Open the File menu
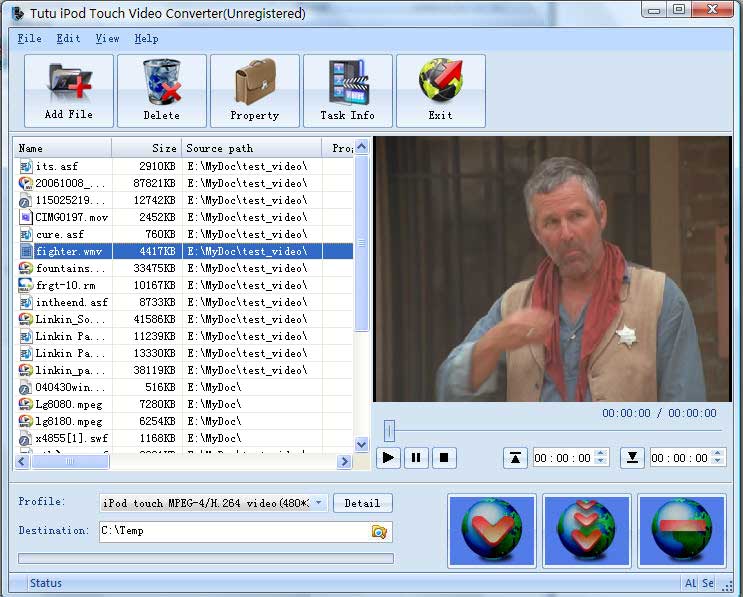Image resolution: width=743 pixels, height=597 pixels. point(29,38)
